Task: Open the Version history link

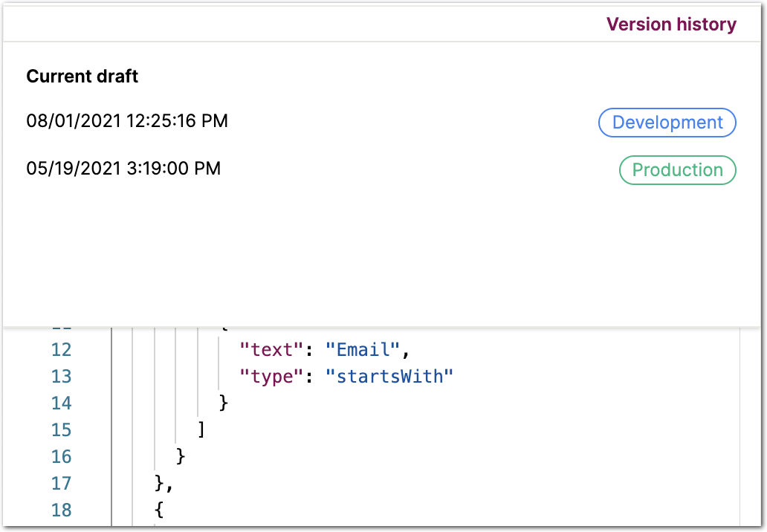Action: (671, 24)
